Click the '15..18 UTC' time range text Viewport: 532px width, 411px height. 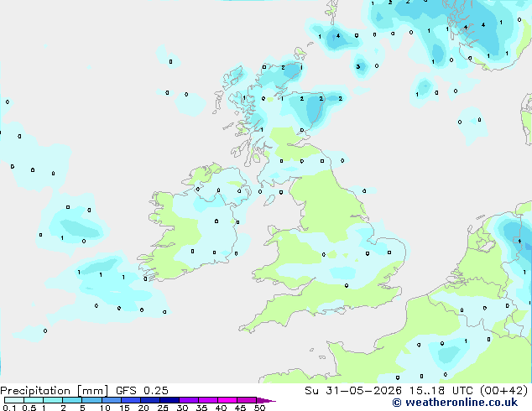pos(441,391)
